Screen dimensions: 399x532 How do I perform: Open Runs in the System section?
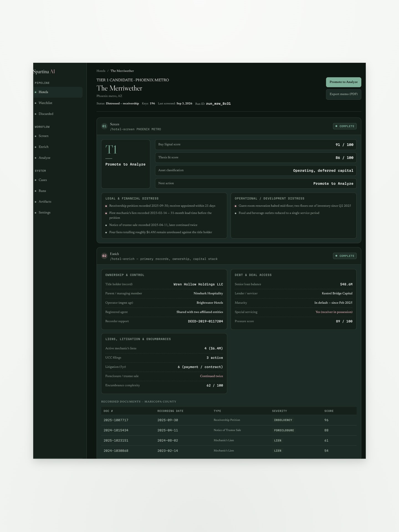pos(58,191)
